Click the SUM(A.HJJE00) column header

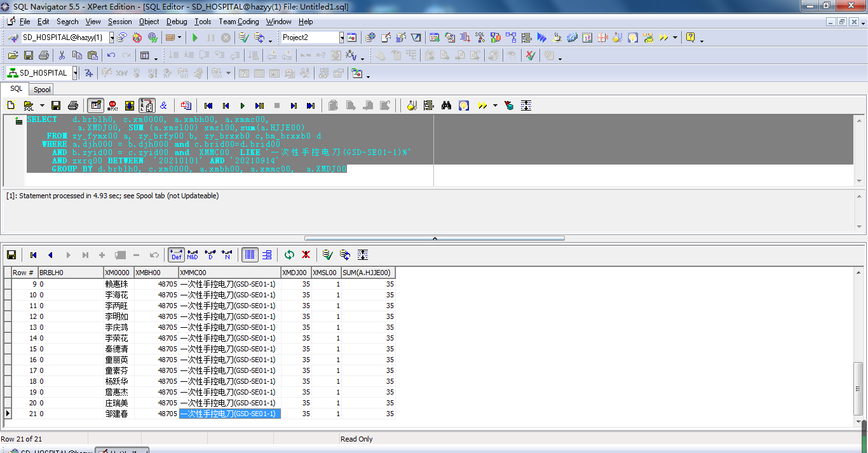coord(368,273)
